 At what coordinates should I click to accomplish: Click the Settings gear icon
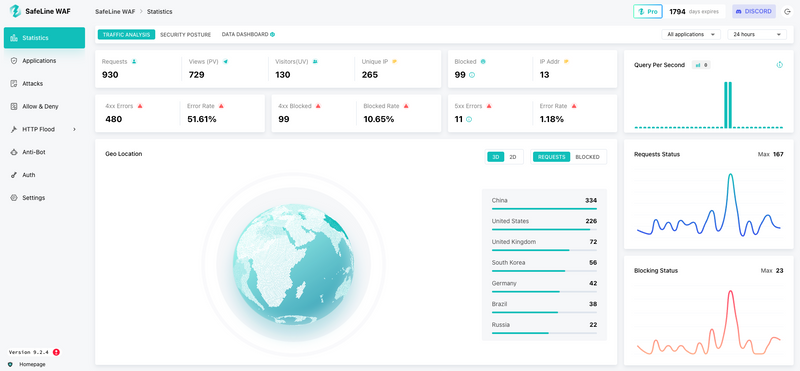[14, 198]
